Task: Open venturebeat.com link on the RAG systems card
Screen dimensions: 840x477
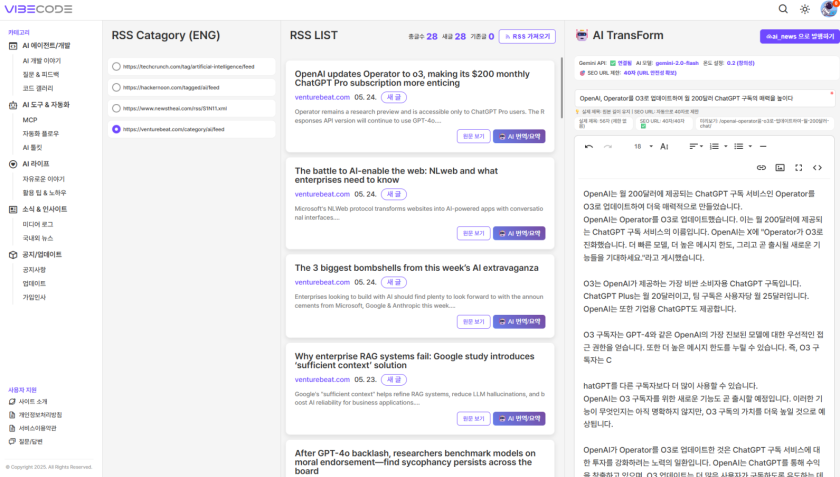Action: click(322, 379)
